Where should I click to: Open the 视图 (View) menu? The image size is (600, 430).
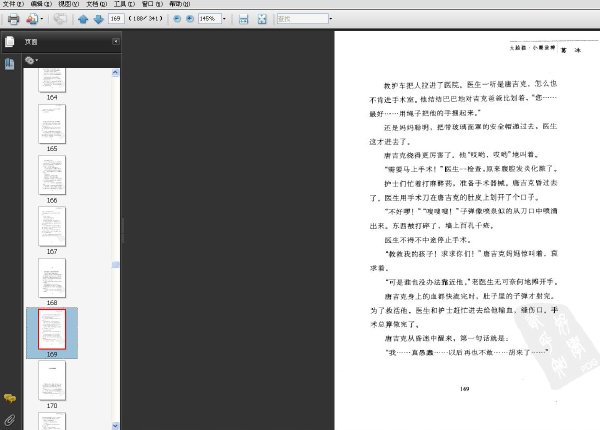coord(68,4)
